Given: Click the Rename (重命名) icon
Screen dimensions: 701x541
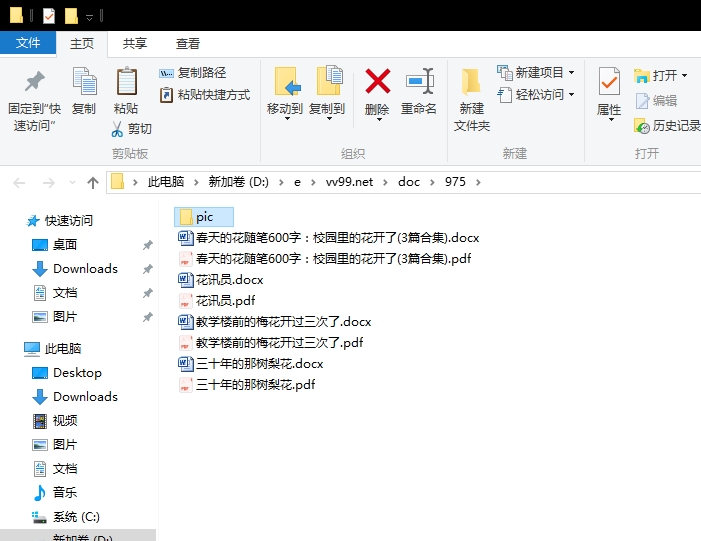Looking at the screenshot, I should click(x=419, y=91).
